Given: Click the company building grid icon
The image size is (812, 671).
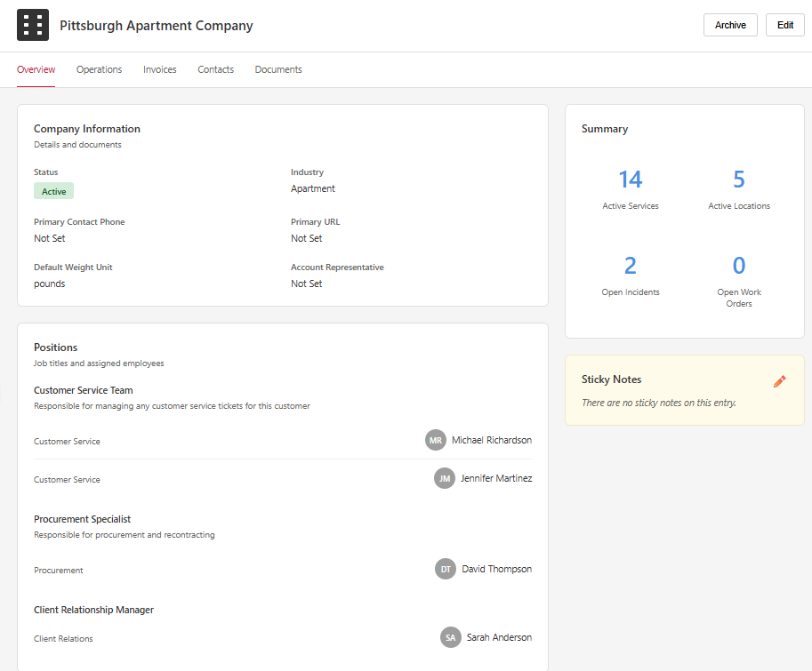Looking at the screenshot, I should coord(33,25).
